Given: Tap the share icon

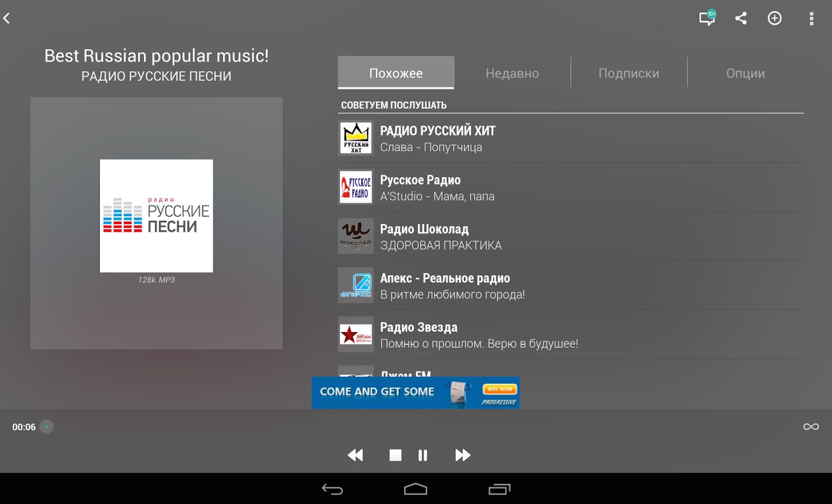Looking at the screenshot, I should pyautogui.click(x=741, y=18).
